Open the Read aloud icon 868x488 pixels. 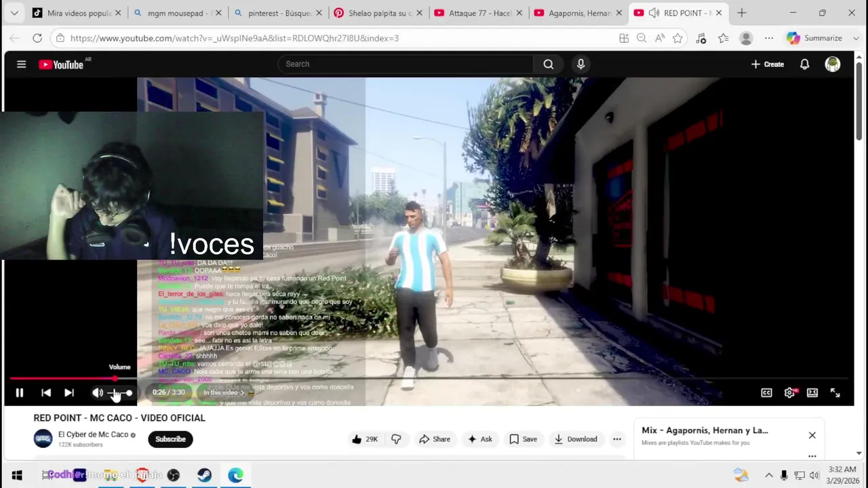pyautogui.click(x=660, y=38)
